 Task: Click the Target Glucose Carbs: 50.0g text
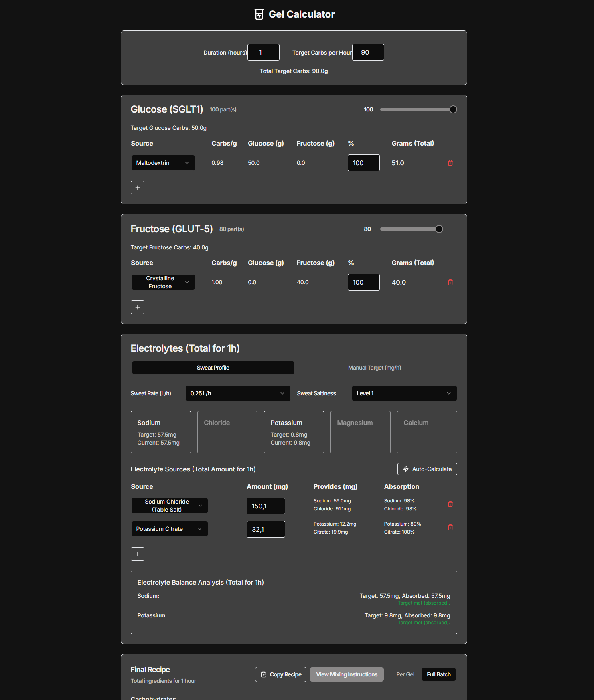point(168,128)
